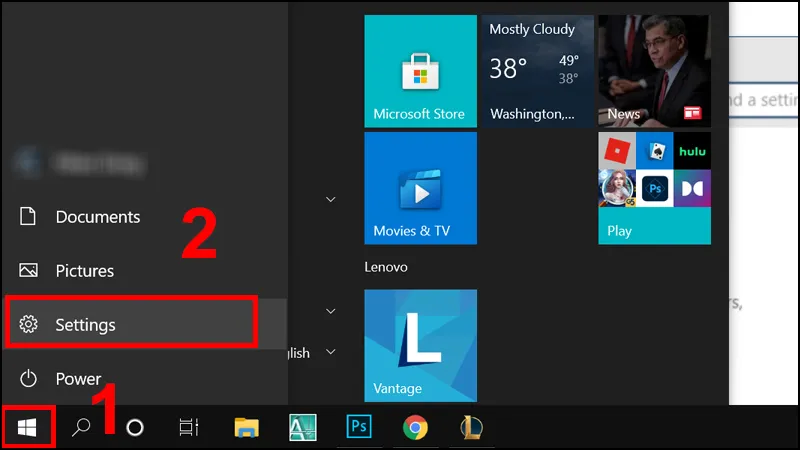Click the Power option in Start
The height and width of the screenshot is (450, 800).
pos(78,379)
